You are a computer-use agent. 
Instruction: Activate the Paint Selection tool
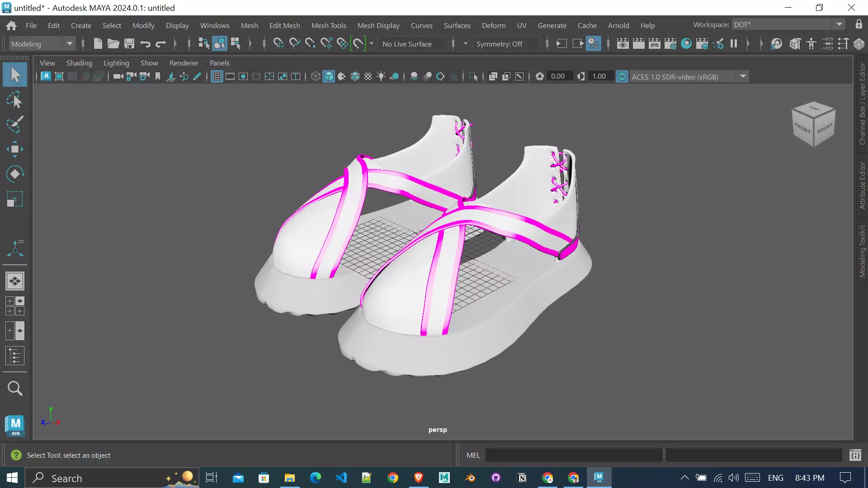[14, 125]
